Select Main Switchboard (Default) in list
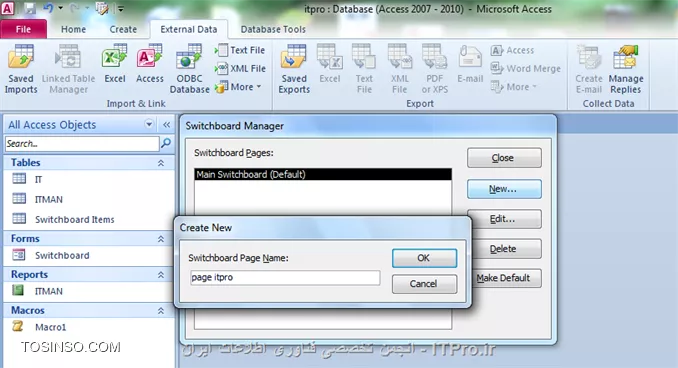The height and width of the screenshot is (368, 678). [x=323, y=174]
